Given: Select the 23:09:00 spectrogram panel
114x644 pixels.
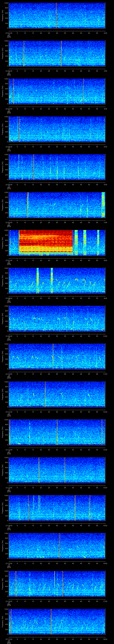Looking at the screenshot, I should 57,318.
